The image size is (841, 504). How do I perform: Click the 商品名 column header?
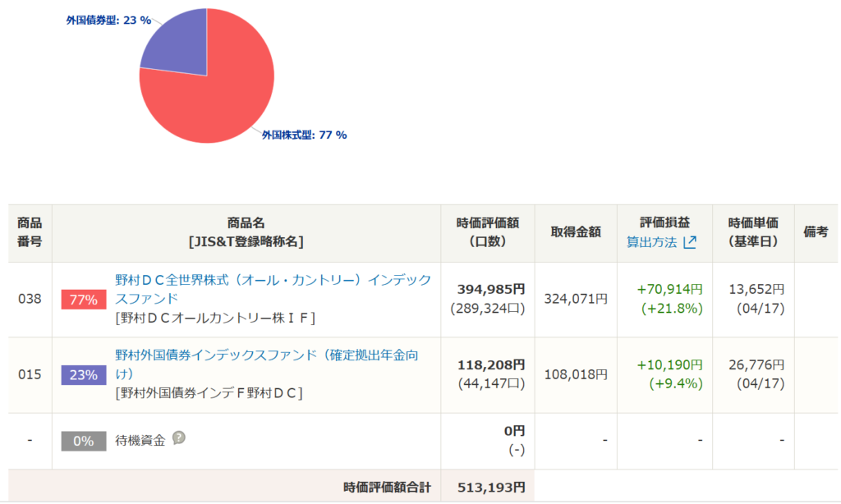click(246, 232)
